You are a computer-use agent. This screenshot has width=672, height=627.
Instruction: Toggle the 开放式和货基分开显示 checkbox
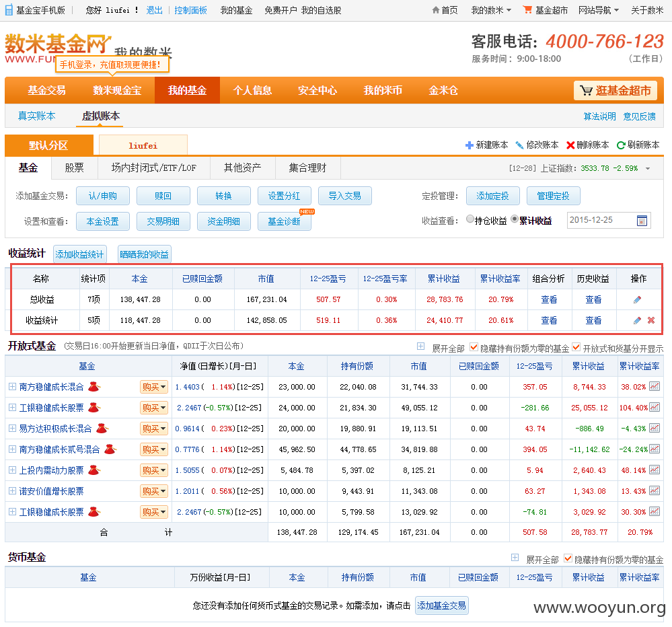coord(576,347)
